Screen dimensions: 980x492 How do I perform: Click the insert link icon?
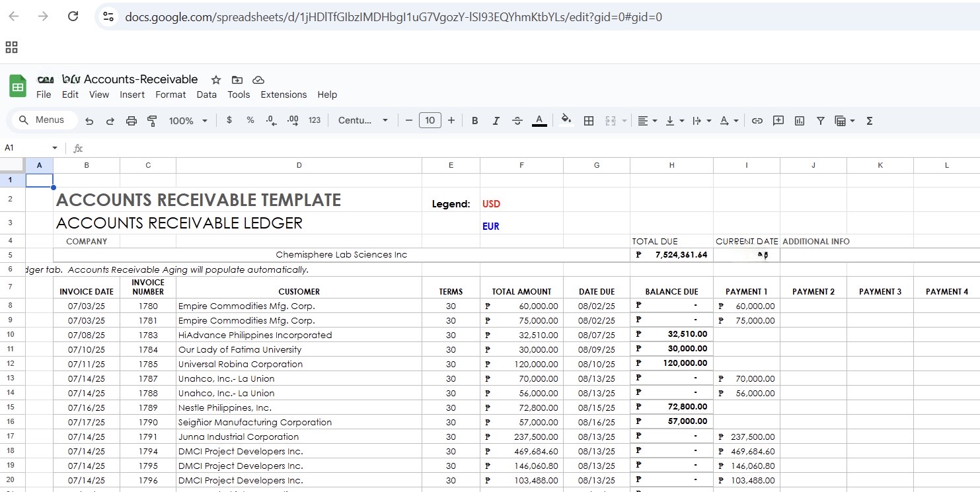click(757, 121)
